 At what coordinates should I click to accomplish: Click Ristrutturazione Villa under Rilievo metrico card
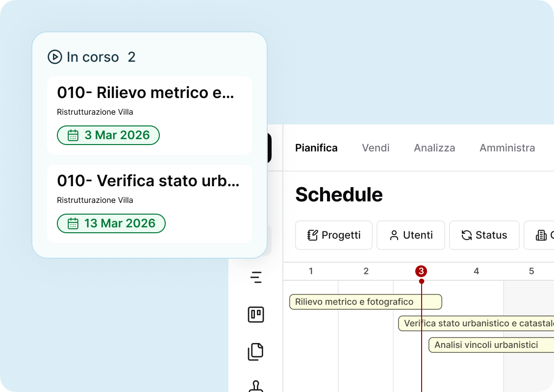pos(95,112)
